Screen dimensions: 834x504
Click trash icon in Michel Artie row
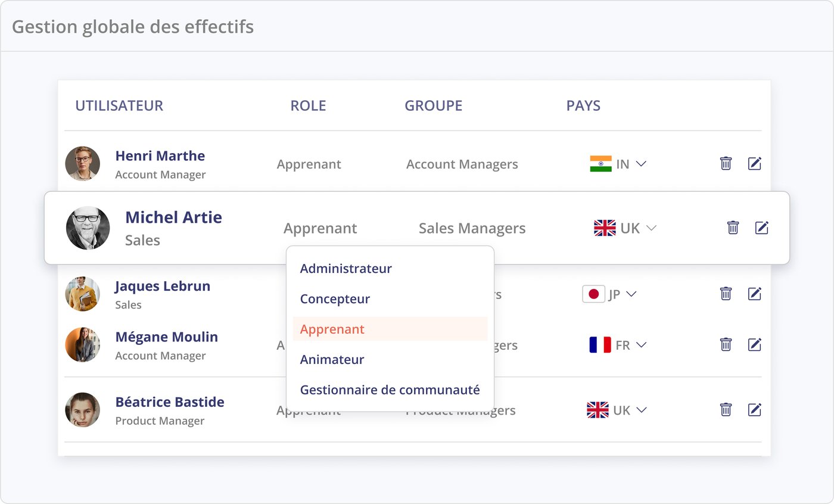[733, 228]
